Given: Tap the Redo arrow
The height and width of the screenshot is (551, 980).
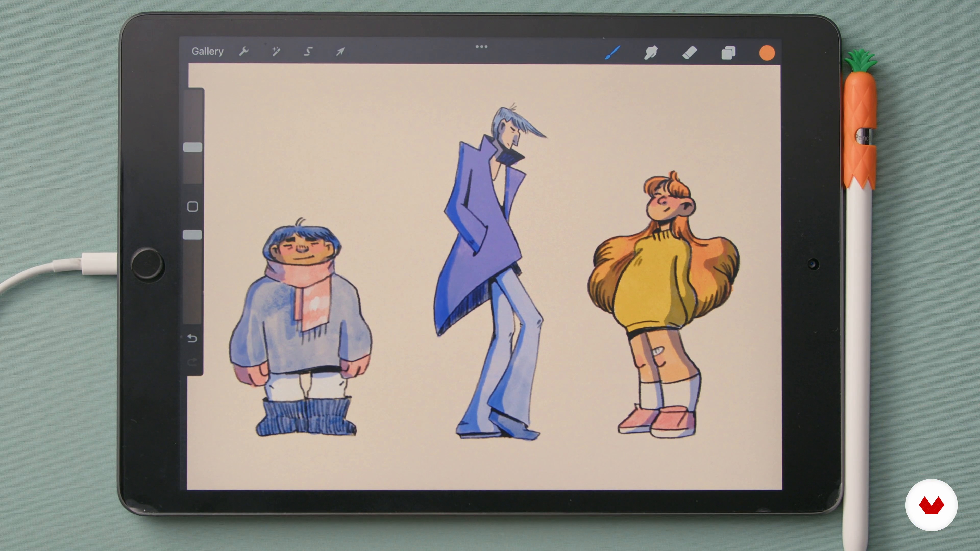Looking at the screenshot, I should pyautogui.click(x=192, y=362).
